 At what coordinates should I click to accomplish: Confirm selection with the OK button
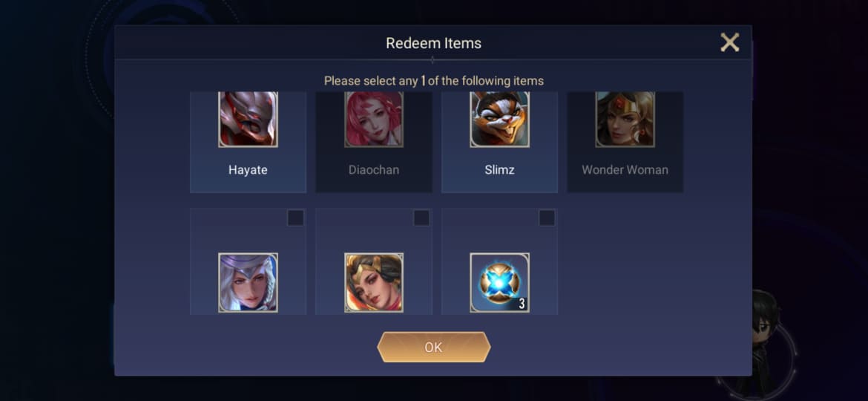point(433,348)
